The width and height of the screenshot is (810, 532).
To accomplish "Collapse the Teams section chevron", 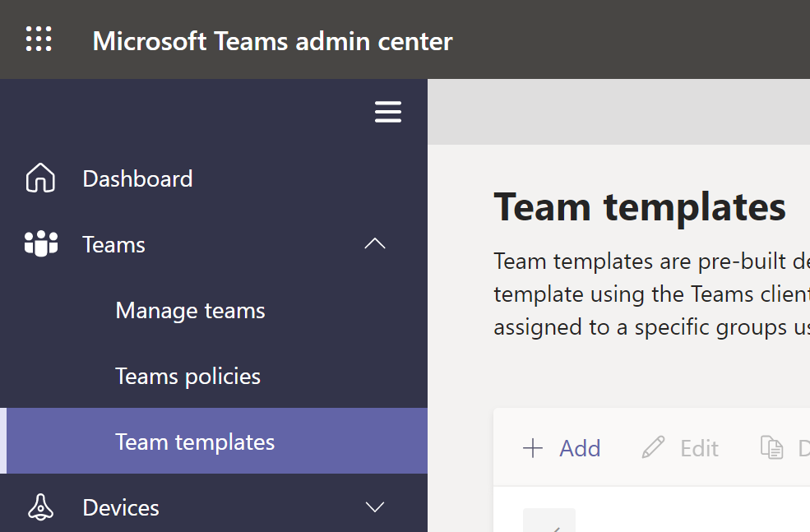I will click(375, 243).
